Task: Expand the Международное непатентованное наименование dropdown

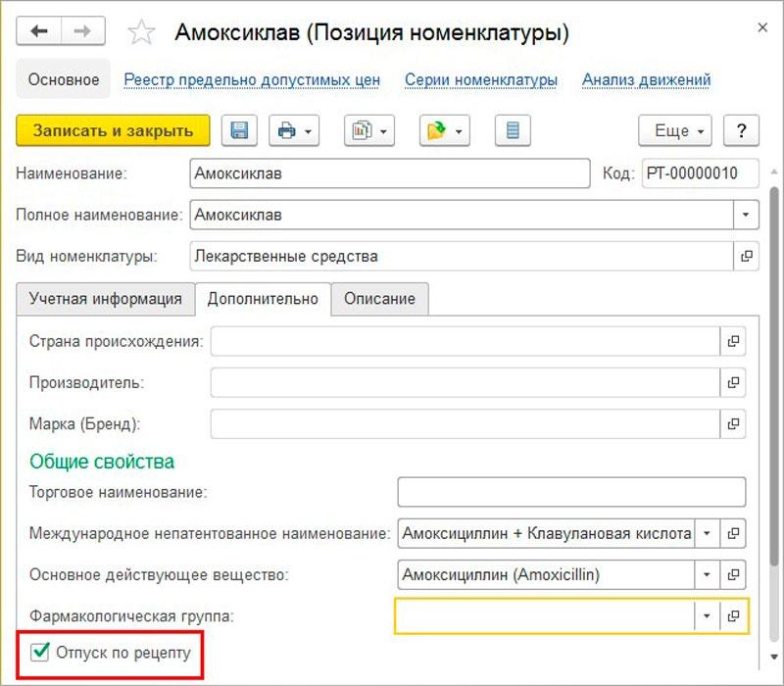Action: pyautogui.click(x=707, y=533)
